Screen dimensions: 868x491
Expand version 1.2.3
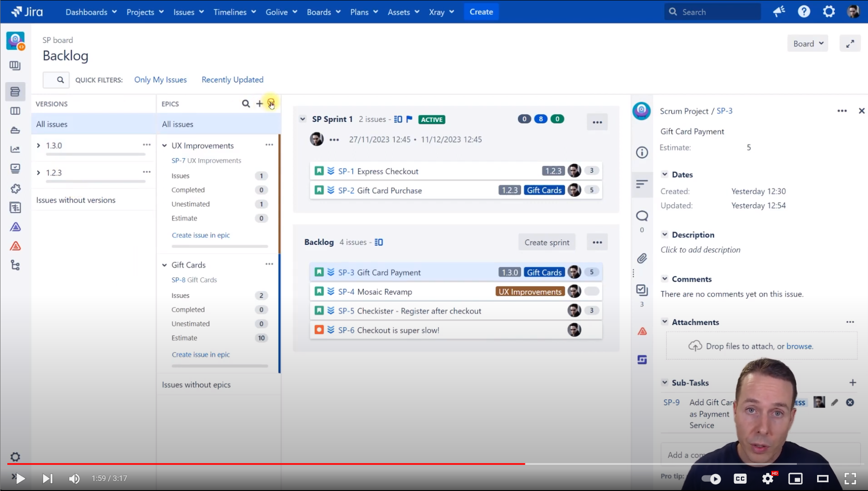39,173
